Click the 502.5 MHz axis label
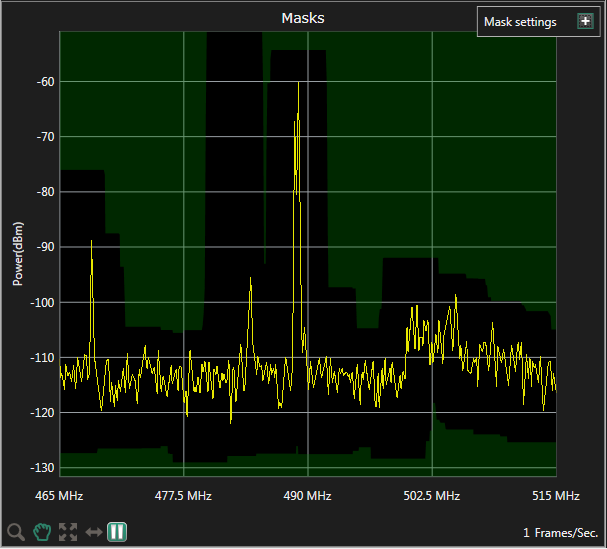Screen dimensions: 607x549 [x=432, y=496]
